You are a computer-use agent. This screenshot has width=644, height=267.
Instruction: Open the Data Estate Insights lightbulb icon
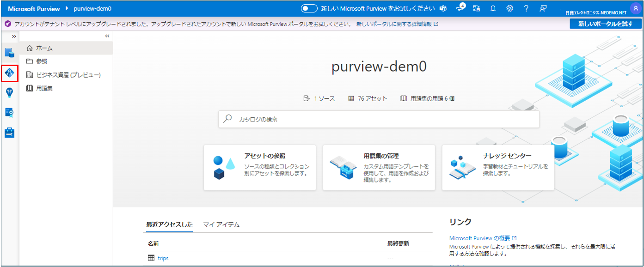pos(10,92)
